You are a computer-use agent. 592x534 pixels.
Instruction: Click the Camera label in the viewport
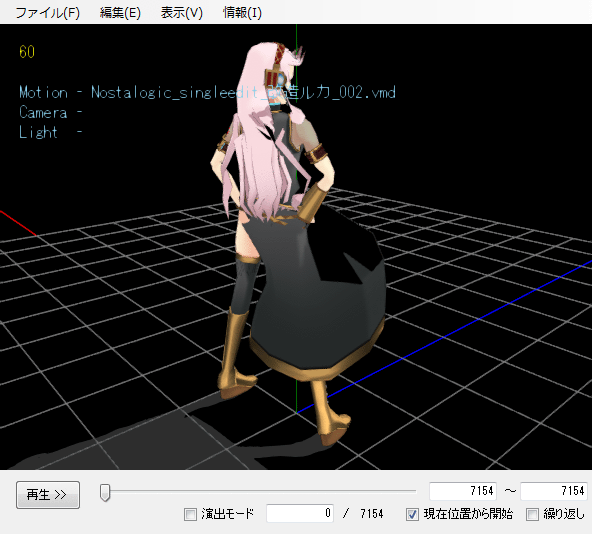coord(43,113)
